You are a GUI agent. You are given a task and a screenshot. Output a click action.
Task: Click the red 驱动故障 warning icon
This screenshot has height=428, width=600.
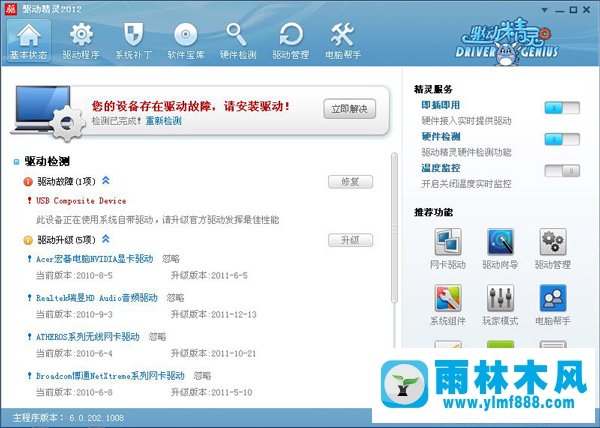28,182
